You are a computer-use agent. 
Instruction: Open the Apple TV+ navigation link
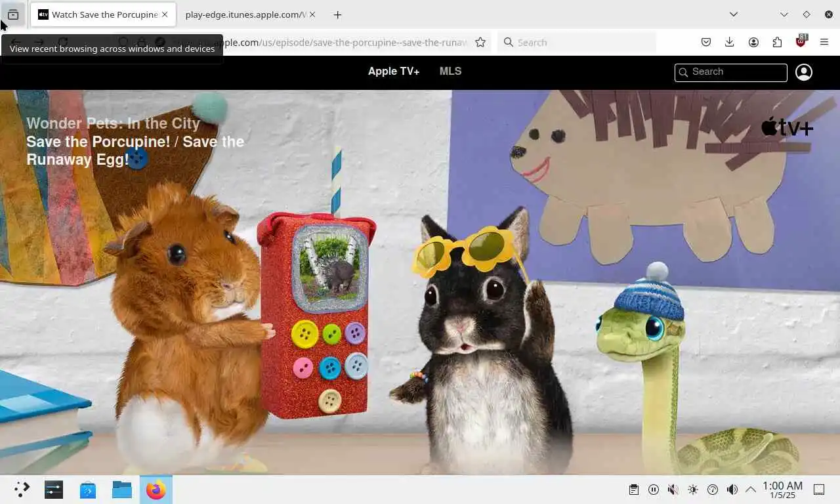394,72
